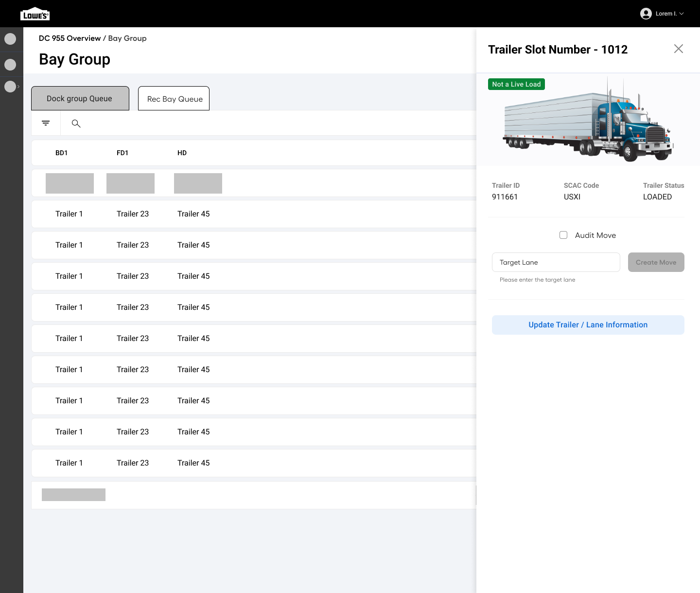700x593 pixels.
Task: Expand sidebar using the small chevron
Action: click(18, 87)
